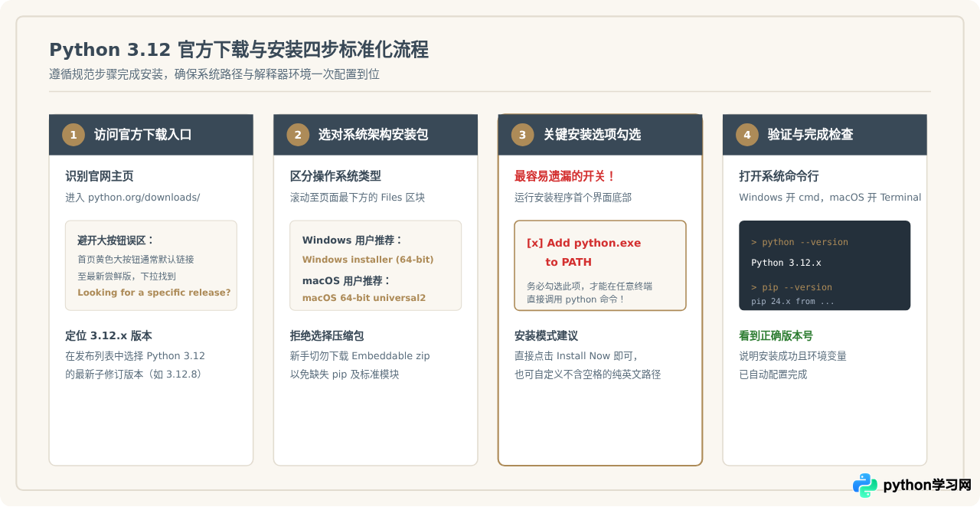Click 'Looking for a specific release?'

[154, 293]
